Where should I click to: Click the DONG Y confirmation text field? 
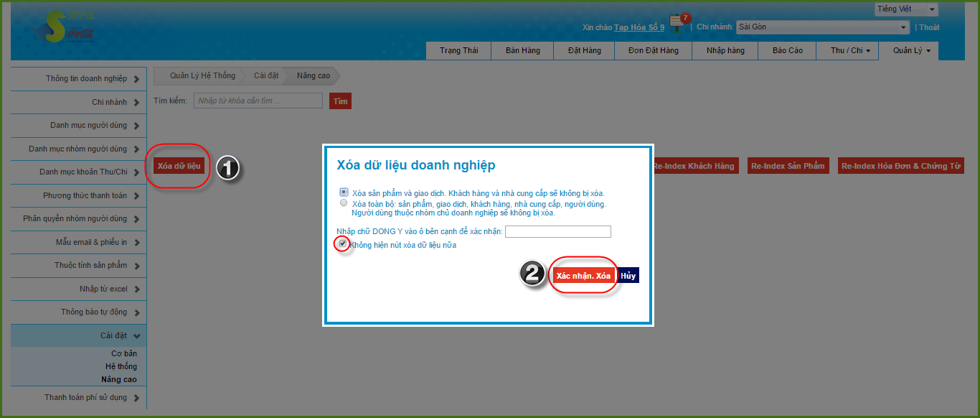coord(557,231)
